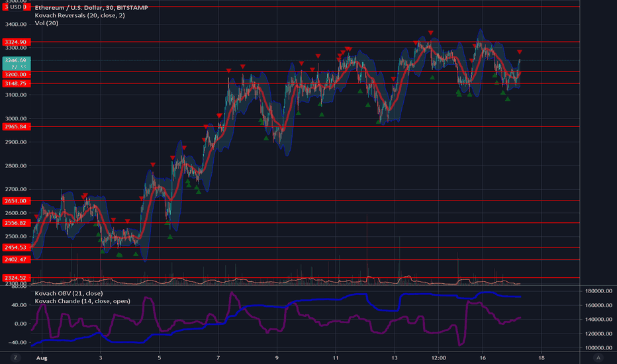Click the 18 date label on time axis
The height and width of the screenshot is (364, 617).
tap(542, 357)
